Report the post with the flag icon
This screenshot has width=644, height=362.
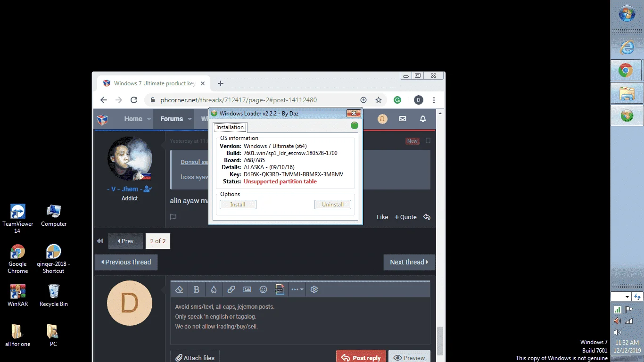click(x=173, y=217)
